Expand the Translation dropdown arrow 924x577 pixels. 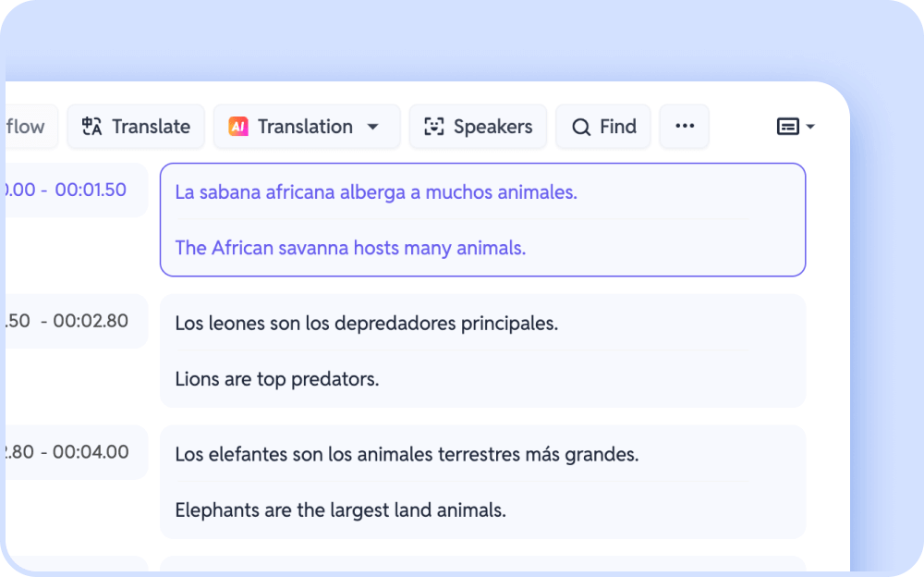373,127
